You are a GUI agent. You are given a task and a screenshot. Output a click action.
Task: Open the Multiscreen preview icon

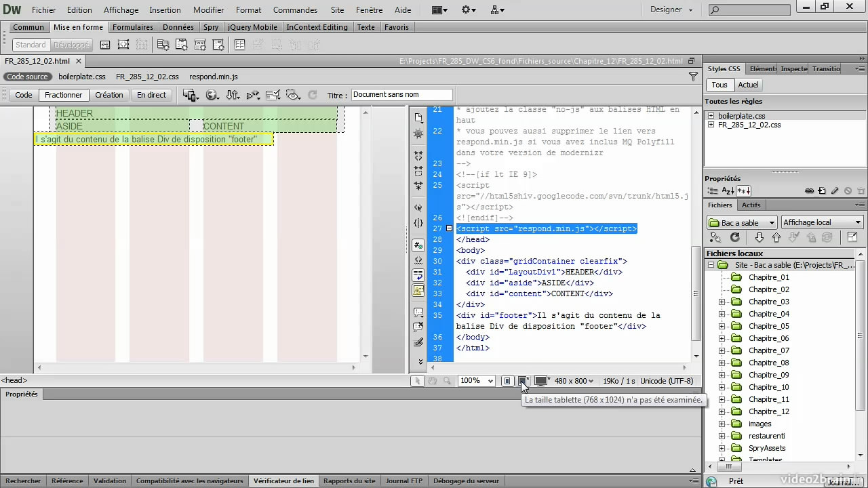pyautogui.click(x=191, y=95)
